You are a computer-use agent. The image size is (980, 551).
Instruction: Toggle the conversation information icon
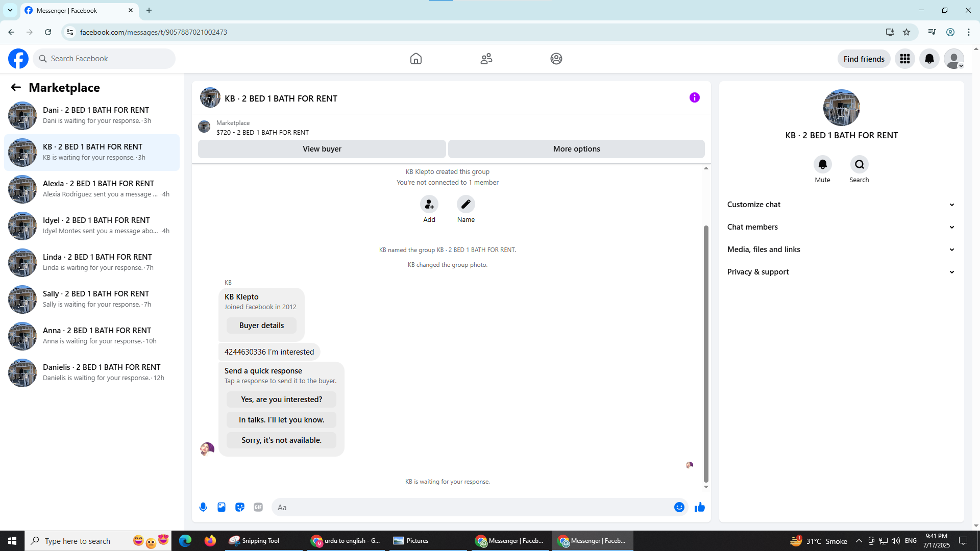click(x=695, y=97)
